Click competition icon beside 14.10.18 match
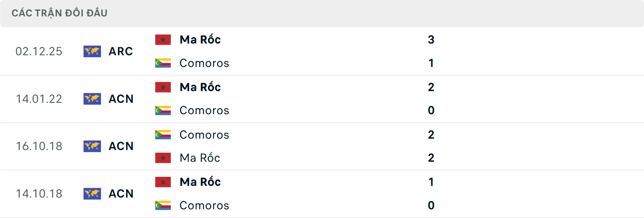Screen dimensions: 644x218 pos(92,194)
